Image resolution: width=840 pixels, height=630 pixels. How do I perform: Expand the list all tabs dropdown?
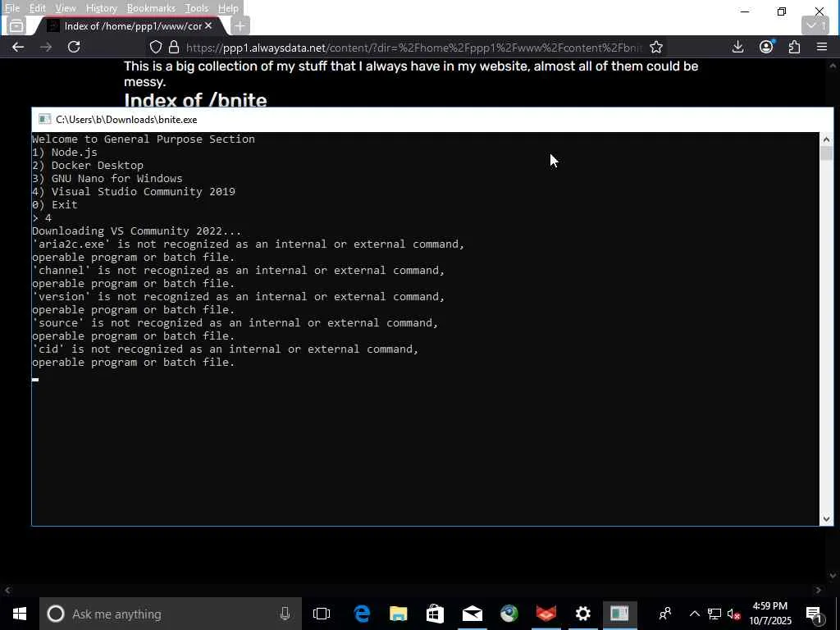point(815,25)
